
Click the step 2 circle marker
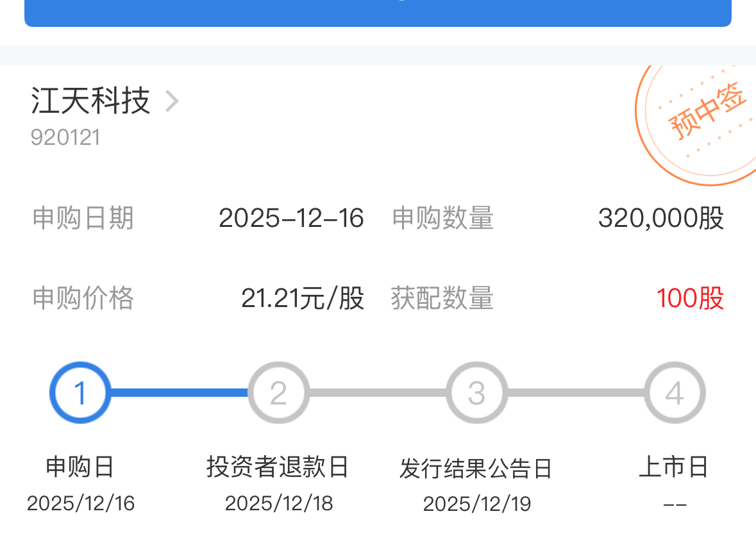point(278,393)
